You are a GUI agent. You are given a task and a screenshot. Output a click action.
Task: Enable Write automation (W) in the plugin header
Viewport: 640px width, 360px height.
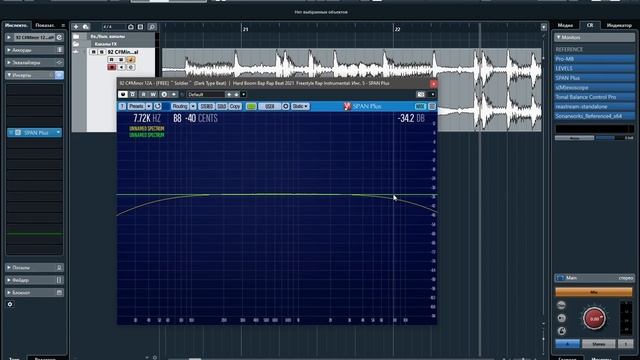(153, 94)
